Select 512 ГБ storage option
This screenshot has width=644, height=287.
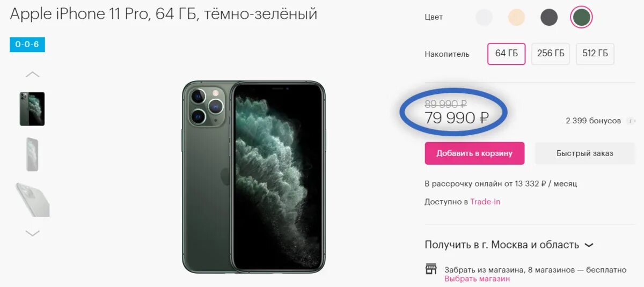(x=595, y=54)
